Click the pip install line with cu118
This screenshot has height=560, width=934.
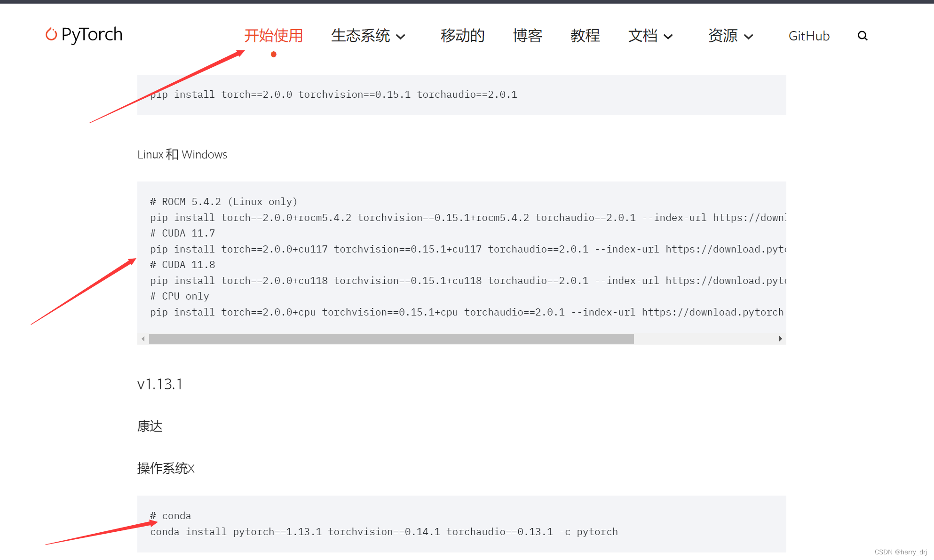click(x=468, y=281)
